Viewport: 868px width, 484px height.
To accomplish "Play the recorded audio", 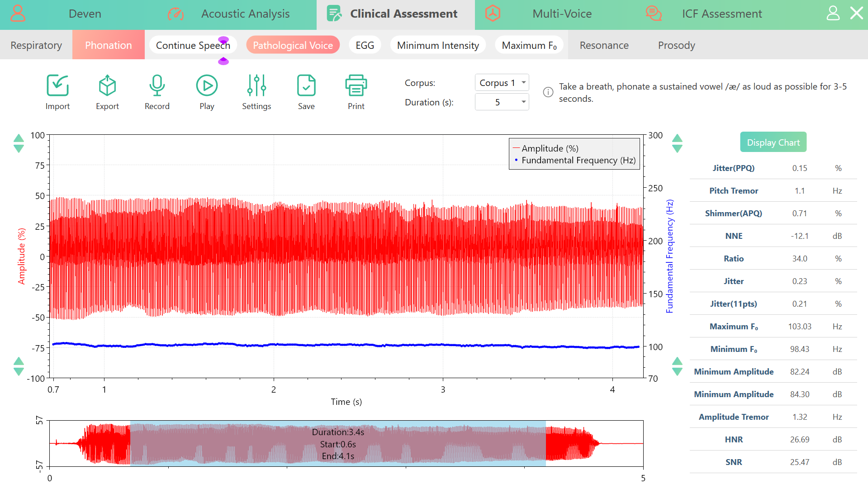I will [207, 85].
